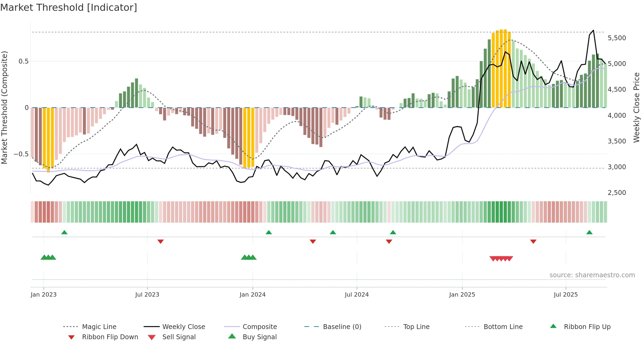The height and width of the screenshot is (362, 644).
Task: Toggle the Sell Signal legend entry
Action: (172, 337)
